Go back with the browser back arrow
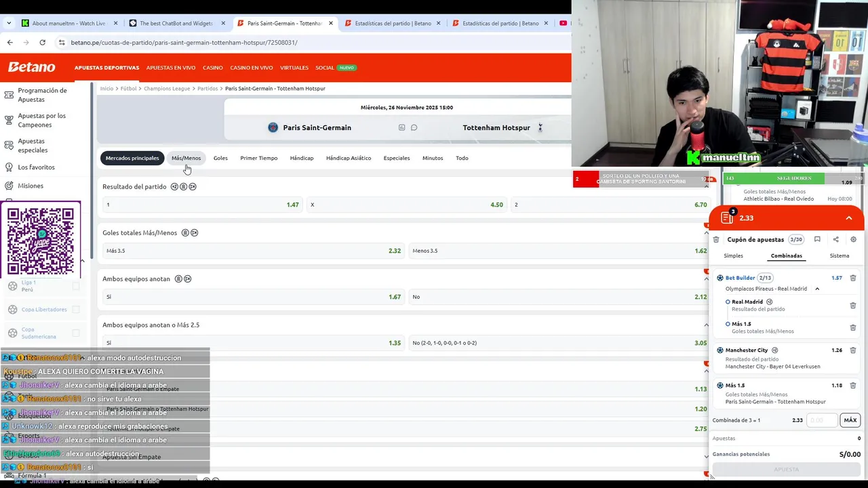 pyautogui.click(x=9, y=42)
